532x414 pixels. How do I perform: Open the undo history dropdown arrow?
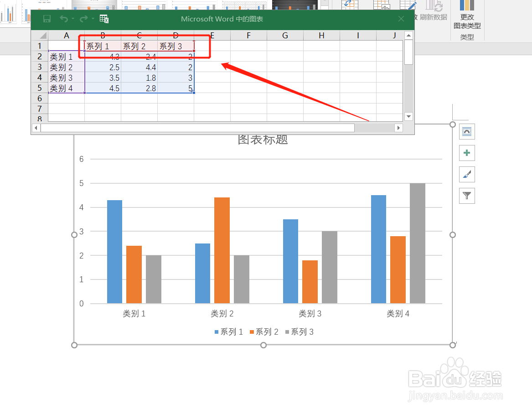pos(73,19)
